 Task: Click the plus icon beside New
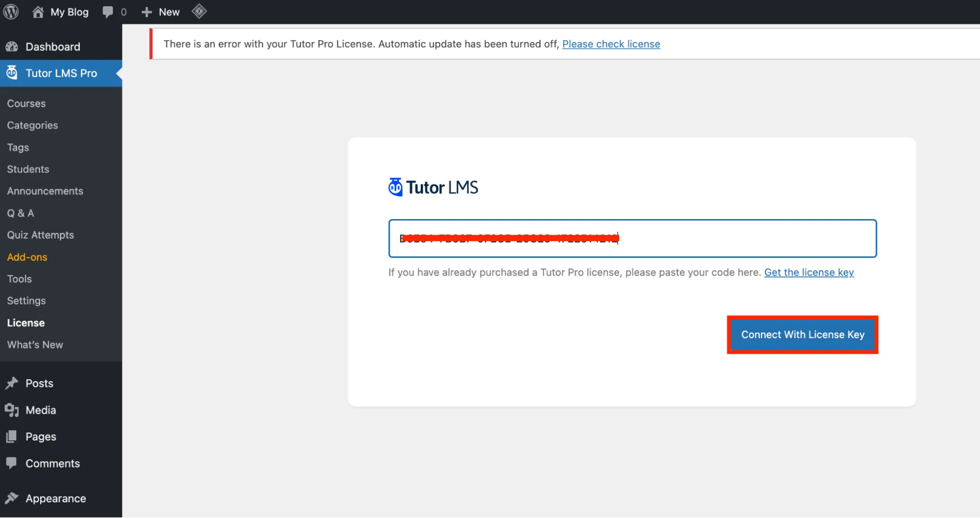147,12
